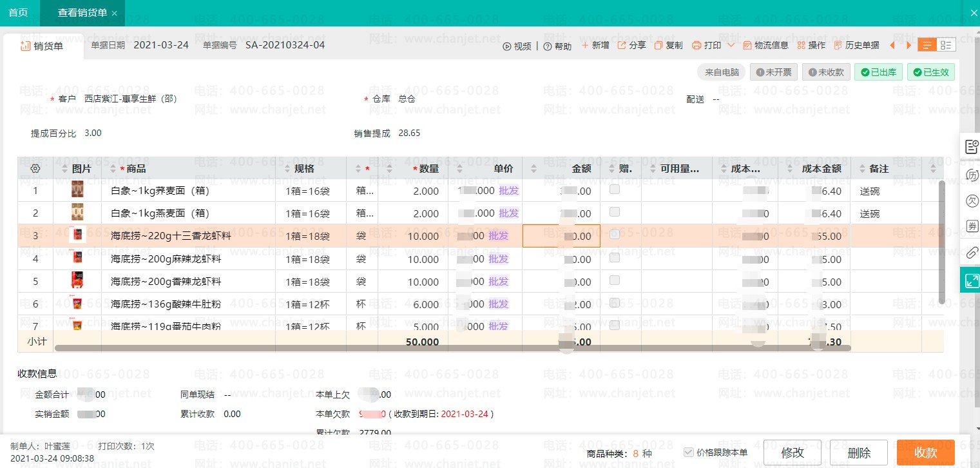Viewport: 980px width, 468px height.
Task: Click the table's horizontal scrollbar
Action: click(x=451, y=348)
